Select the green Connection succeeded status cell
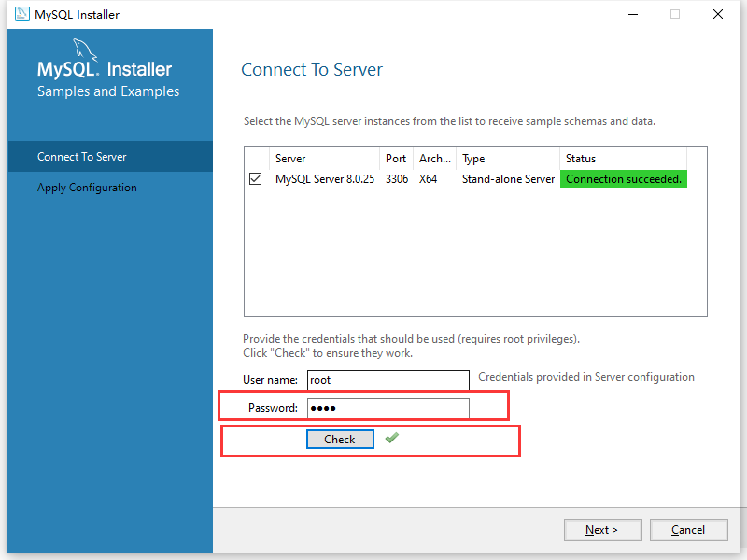Viewport: 747px width, 560px height. tap(623, 179)
